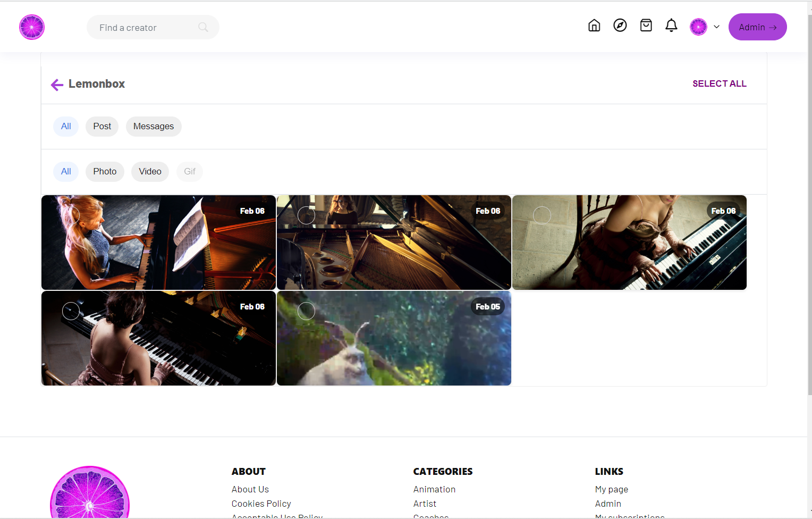The image size is (812, 519).
Task: Go to the home page icon
Action: [x=594, y=26]
